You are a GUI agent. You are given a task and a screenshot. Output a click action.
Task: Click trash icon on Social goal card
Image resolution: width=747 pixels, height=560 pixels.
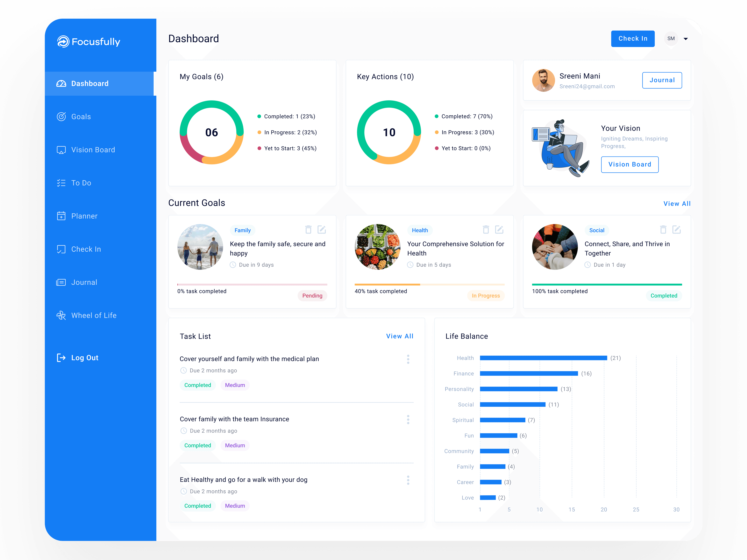click(x=663, y=230)
